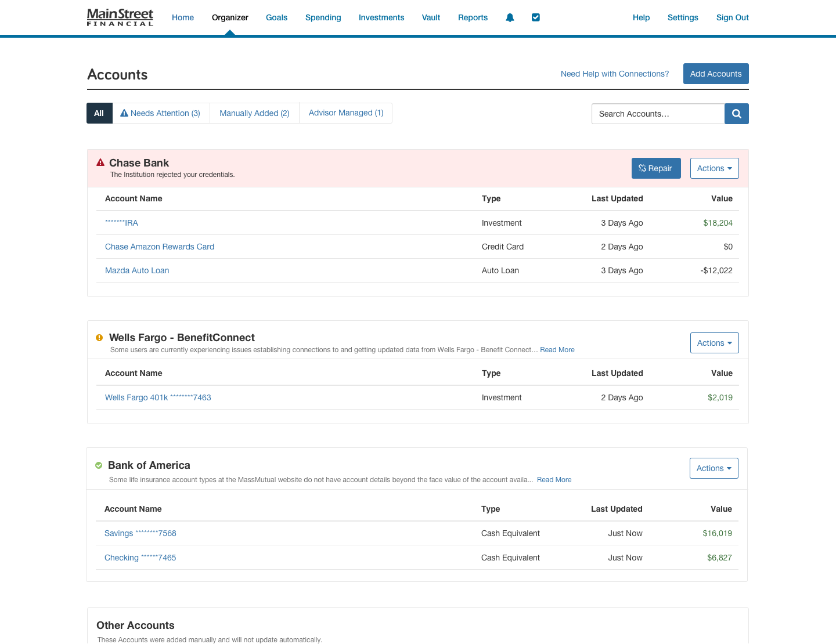This screenshot has width=836, height=644.
Task: Open Savings account ending 7568
Action: (140, 533)
